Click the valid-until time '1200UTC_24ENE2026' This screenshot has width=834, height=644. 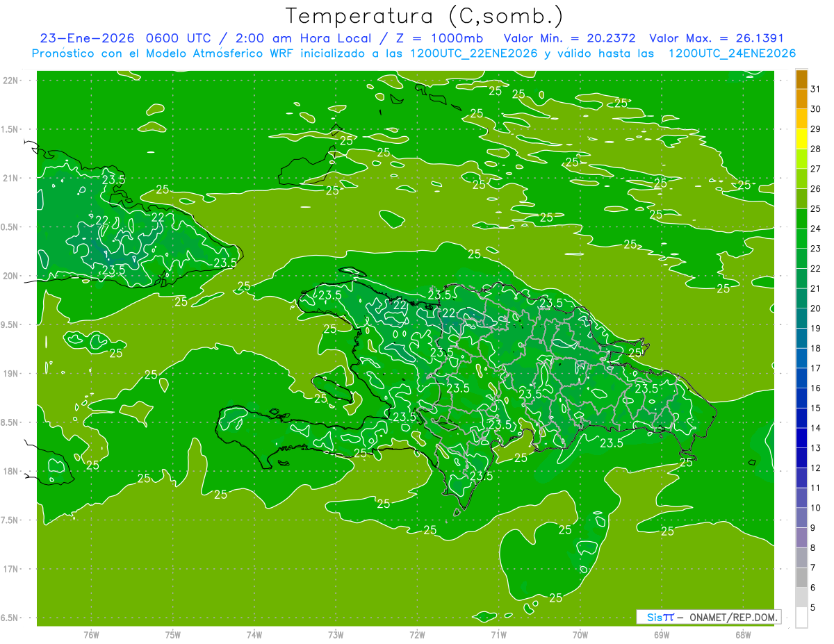pyautogui.click(x=732, y=53)
